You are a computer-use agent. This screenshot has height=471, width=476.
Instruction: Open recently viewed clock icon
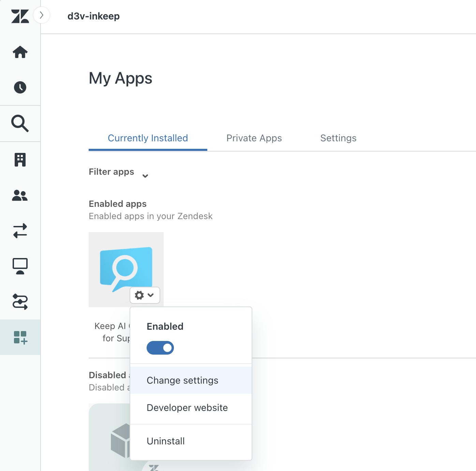coord(20,87)
